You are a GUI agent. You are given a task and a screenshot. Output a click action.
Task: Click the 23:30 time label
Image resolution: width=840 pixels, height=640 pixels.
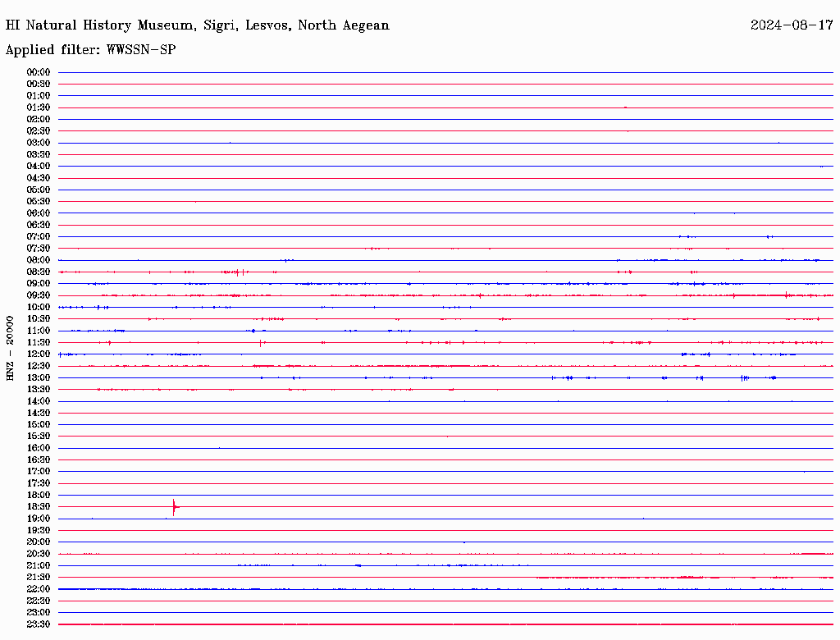[39, 624]
